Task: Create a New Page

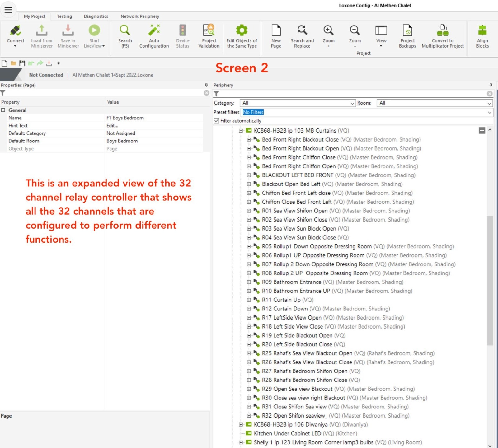Action: click(276, 31)
